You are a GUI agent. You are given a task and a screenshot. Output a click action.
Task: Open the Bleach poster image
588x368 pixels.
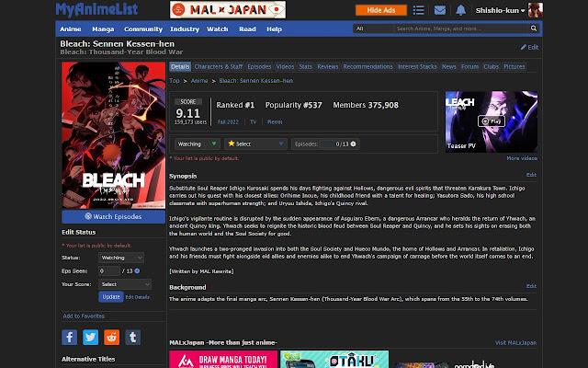(113, 135)
